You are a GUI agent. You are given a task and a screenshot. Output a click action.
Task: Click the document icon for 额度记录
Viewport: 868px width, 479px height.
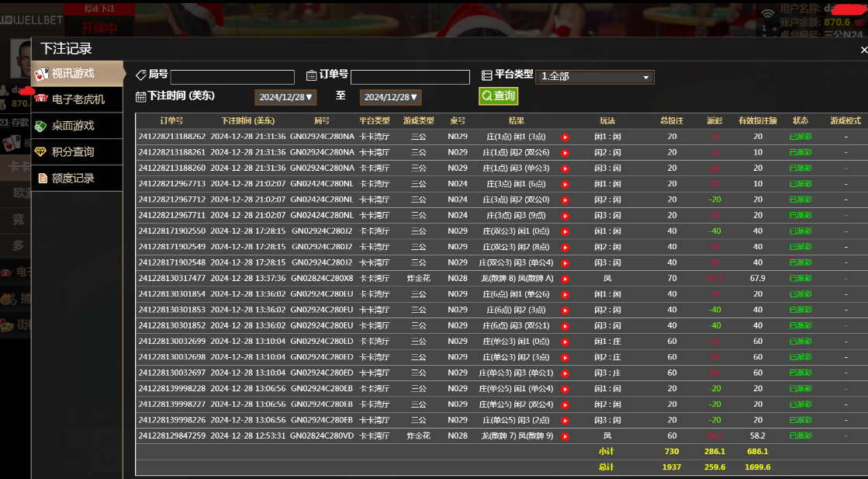point(42,179)
